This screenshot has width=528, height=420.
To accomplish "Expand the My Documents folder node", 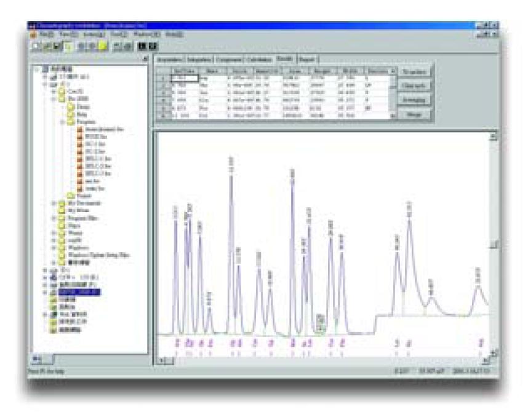I will (x=54, y=204).
